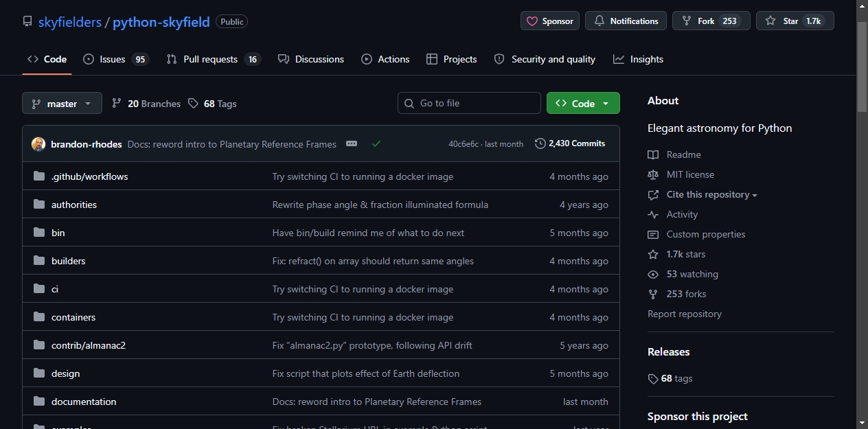Open the design folder name

pyautogui.click(x=65, y=373)
